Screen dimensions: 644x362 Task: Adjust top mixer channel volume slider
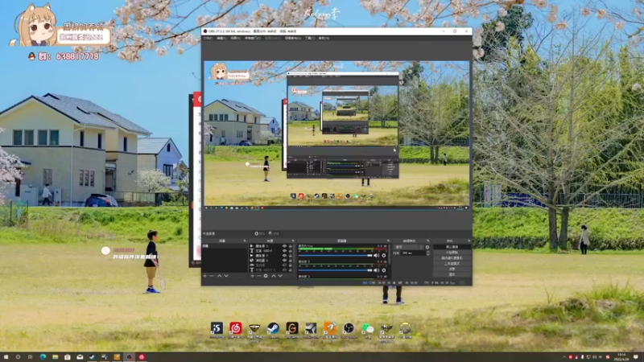coord(336,256)
